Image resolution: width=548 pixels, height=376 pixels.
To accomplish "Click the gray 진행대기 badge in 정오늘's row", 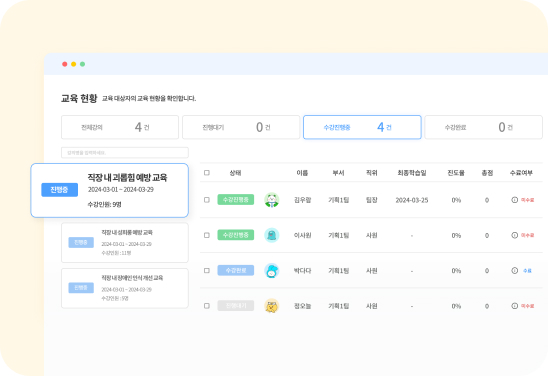I will tap(236, 306).
